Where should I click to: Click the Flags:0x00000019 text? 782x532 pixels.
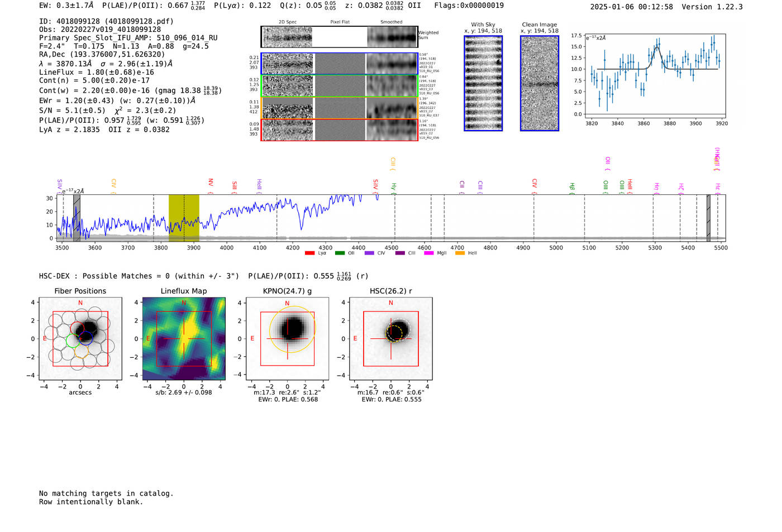pos(469,6)
